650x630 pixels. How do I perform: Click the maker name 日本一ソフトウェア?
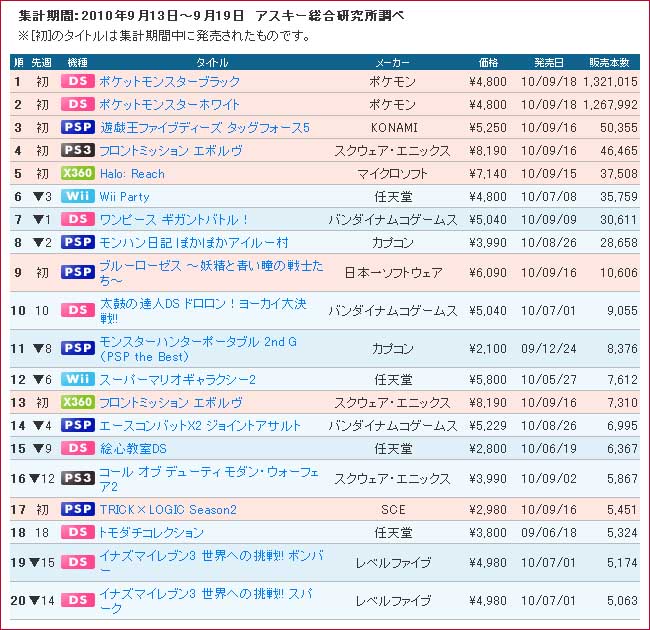pos(393,273)
